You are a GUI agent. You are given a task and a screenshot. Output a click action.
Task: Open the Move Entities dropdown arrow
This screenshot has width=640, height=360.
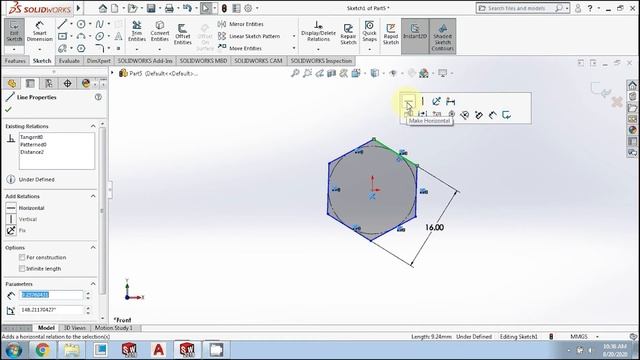coord(294,48)
